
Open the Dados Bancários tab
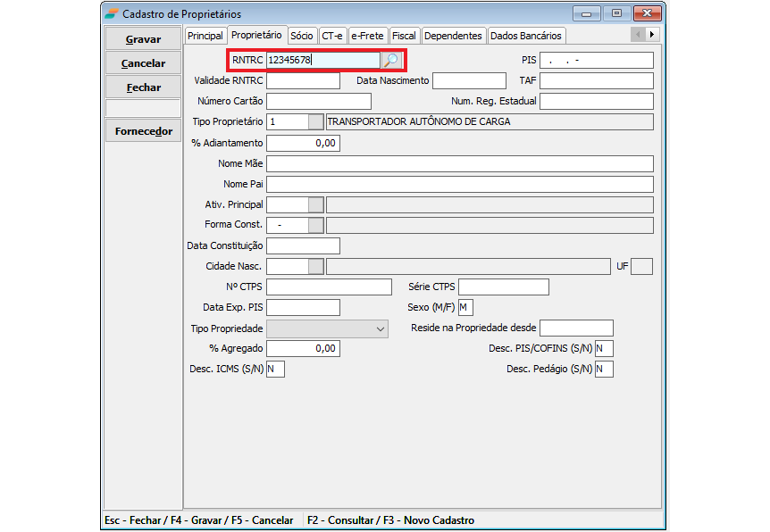526,36
